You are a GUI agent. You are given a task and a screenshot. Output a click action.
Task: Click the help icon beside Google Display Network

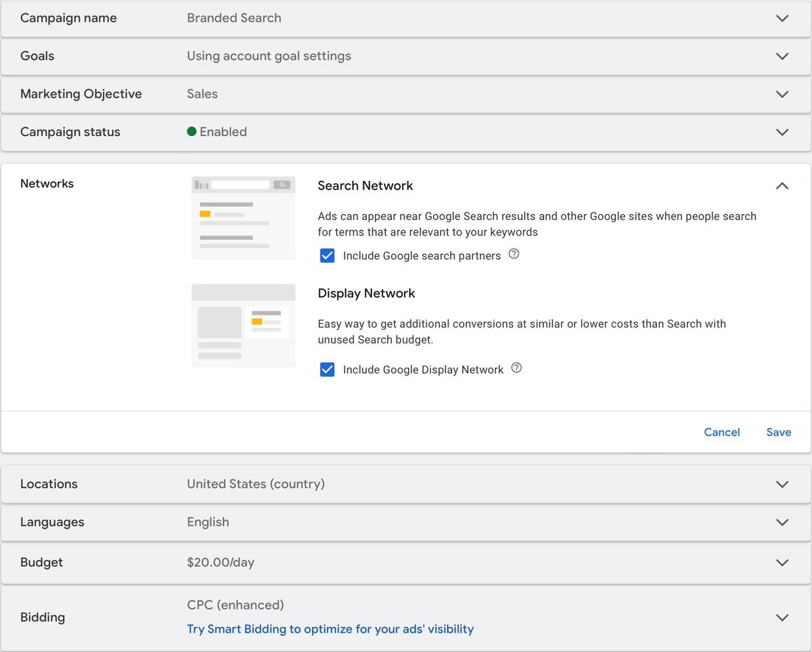[x=516, y=368]
